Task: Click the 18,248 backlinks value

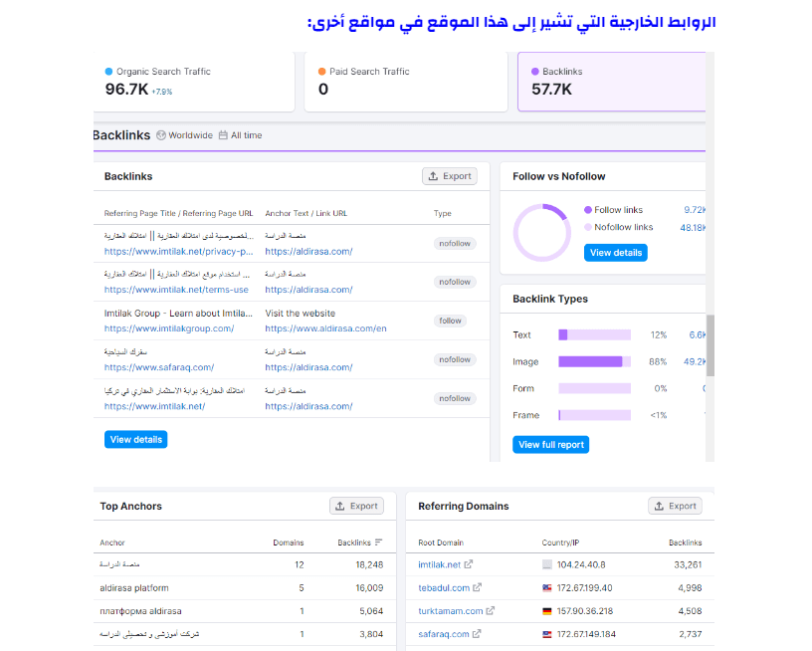Action: [x=369, y=564]
